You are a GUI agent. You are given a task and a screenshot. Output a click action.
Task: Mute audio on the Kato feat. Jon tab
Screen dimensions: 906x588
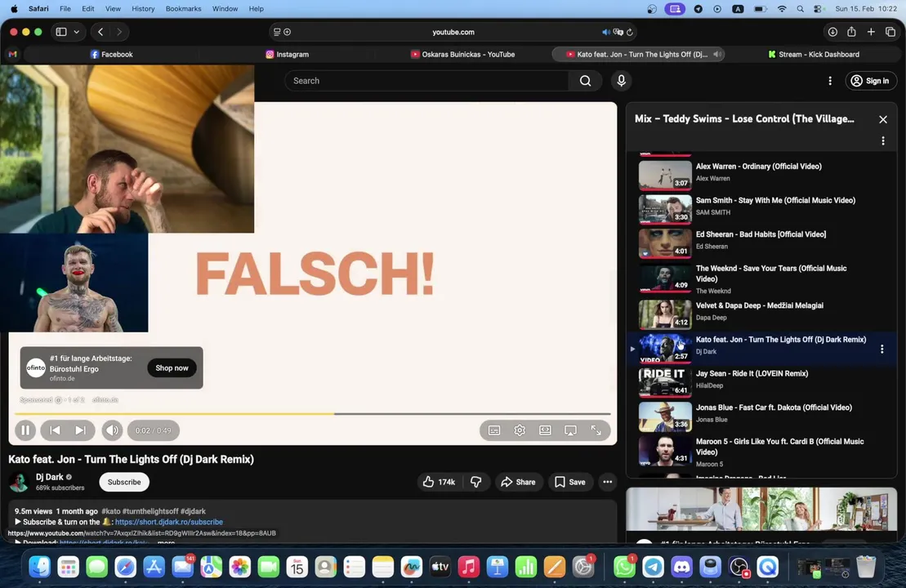tap(717, 54)
